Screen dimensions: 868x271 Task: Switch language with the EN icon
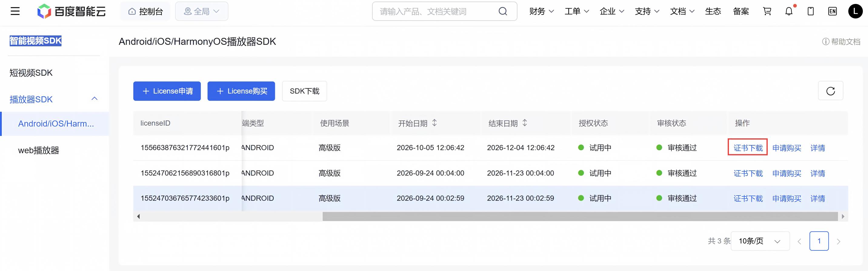click(832, 12)
